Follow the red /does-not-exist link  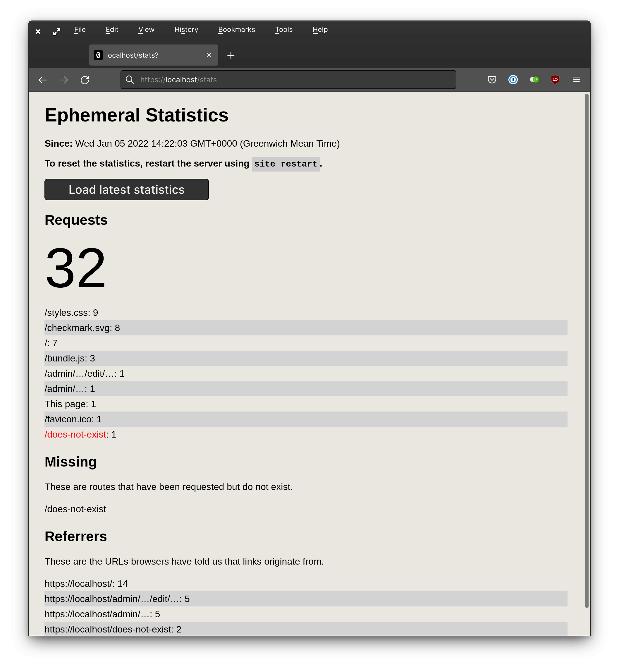(75, 434)
